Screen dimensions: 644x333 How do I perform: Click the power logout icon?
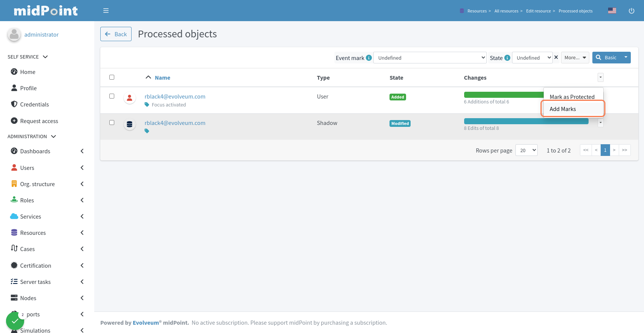coord(632,11)
